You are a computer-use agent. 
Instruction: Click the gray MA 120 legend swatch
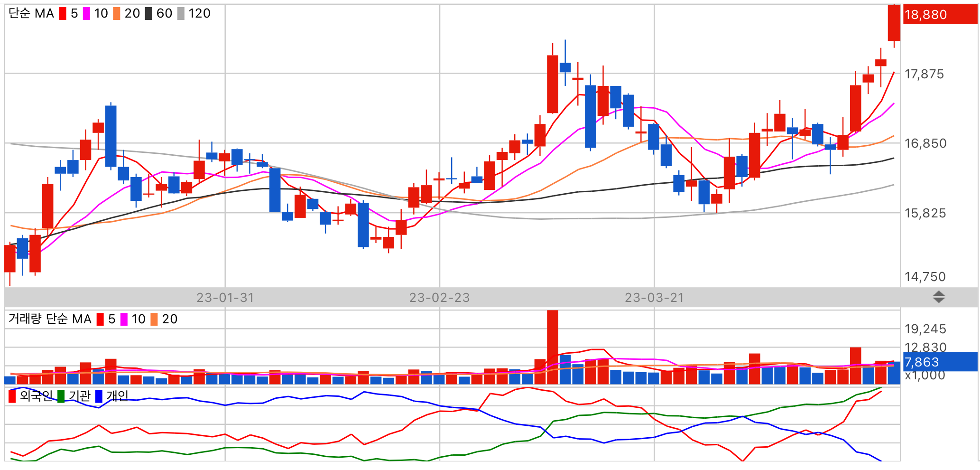[x=181, y=13]
